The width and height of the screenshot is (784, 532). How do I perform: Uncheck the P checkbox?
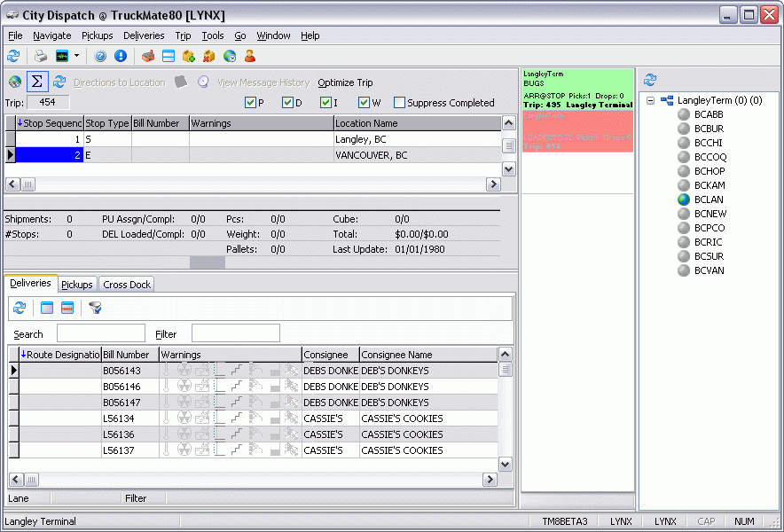click(x=250, y=103)
